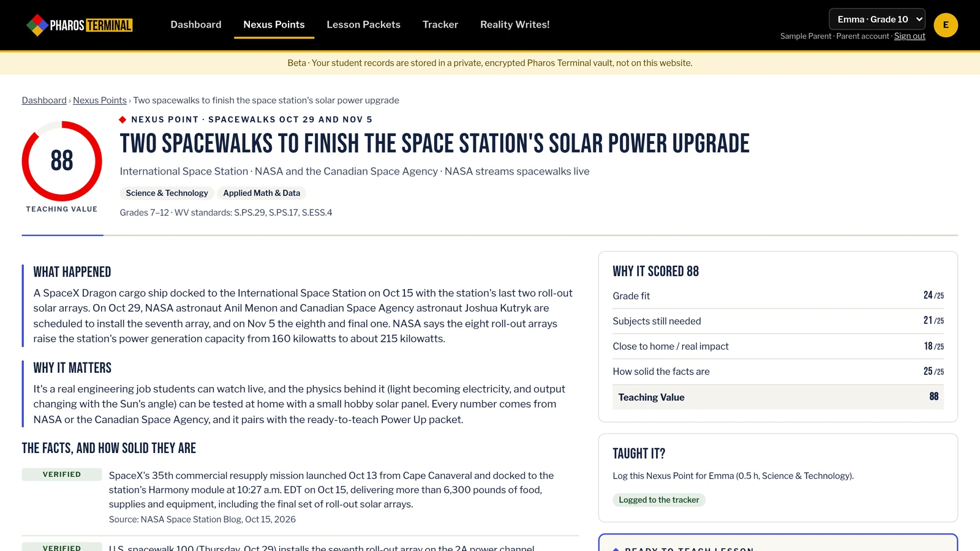Click the VERIFIED badge beside the SpaceX resupply fact
Screen dimensions: 980x551
point(62,474)
